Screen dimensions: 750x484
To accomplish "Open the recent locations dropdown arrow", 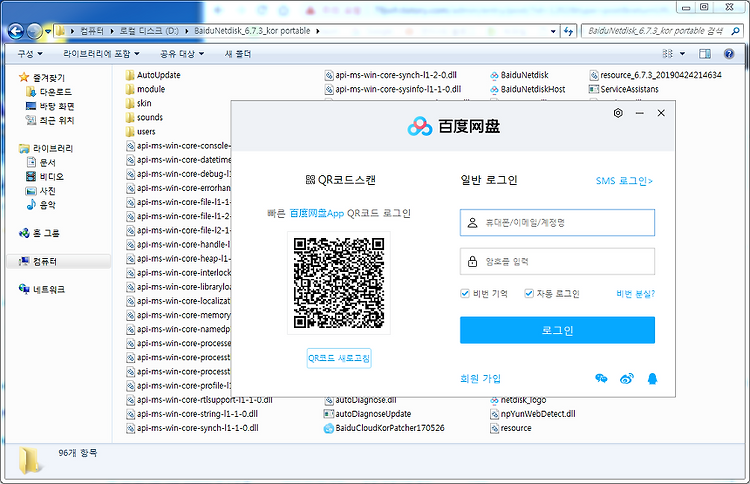I will click(x=48, y=32).
